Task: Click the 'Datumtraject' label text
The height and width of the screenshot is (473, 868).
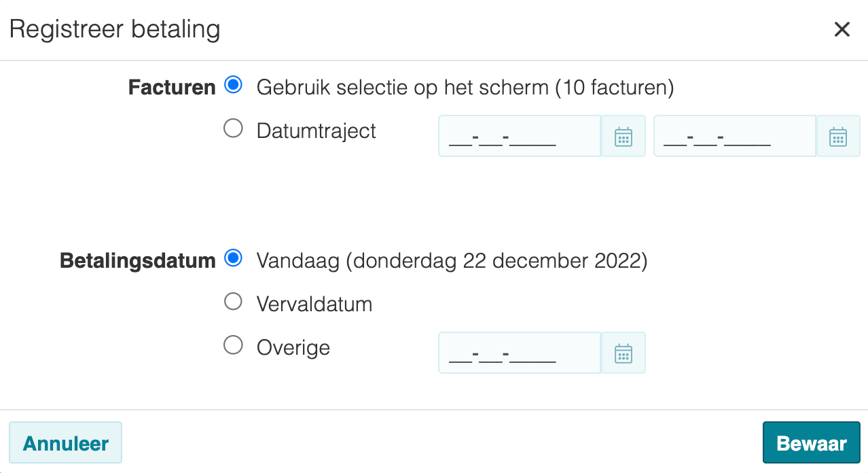Action: click(317, 130)
